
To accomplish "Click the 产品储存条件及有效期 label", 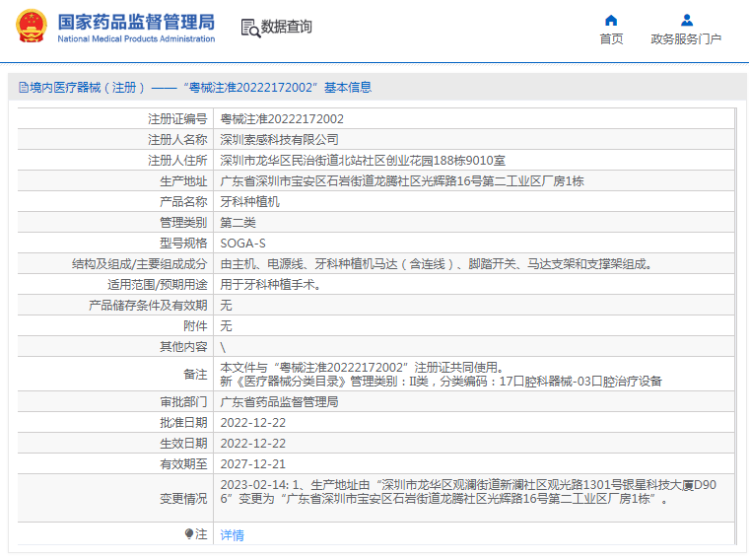I will pyautogui.click(x=148, y=306).
